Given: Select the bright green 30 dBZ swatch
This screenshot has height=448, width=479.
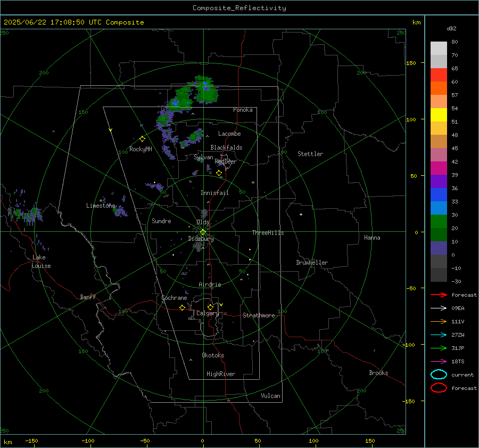Looking at the screenshot, I should [439, 221].
